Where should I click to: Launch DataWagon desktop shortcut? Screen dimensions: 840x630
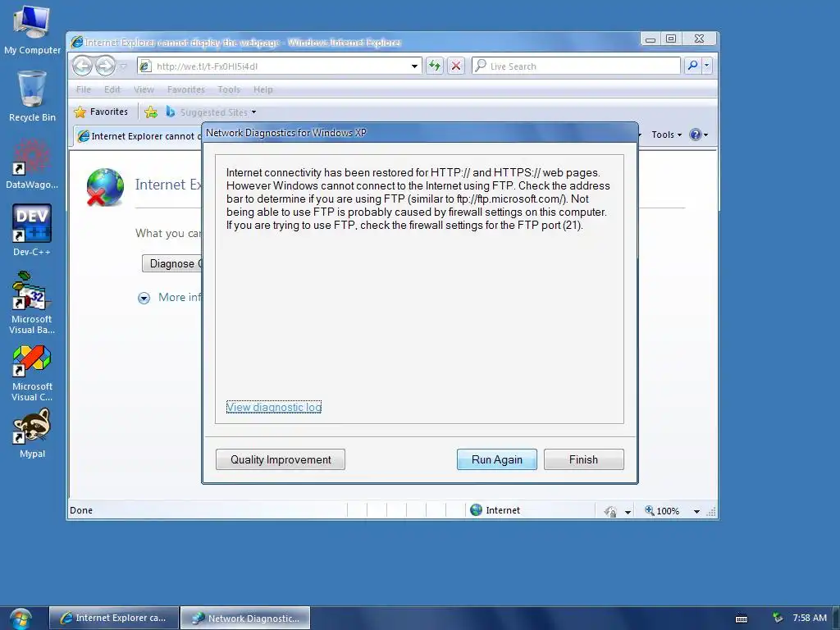click(32, 164)
